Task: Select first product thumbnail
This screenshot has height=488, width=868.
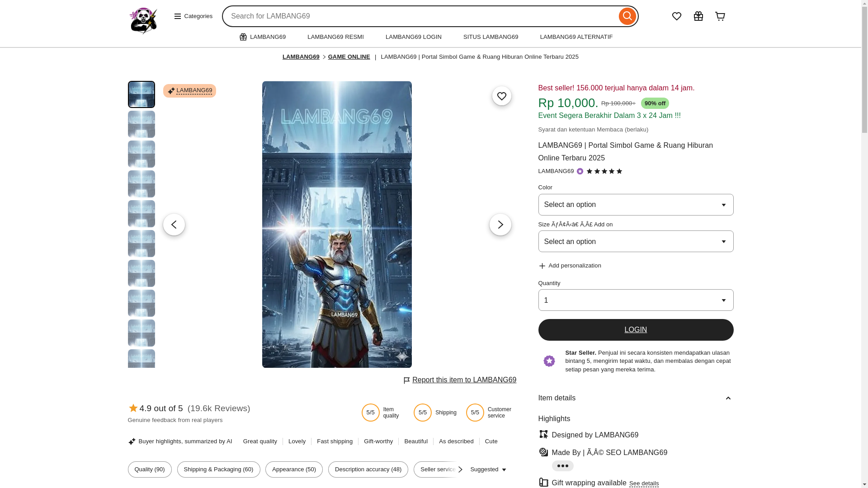Action: tap(141, 94)
